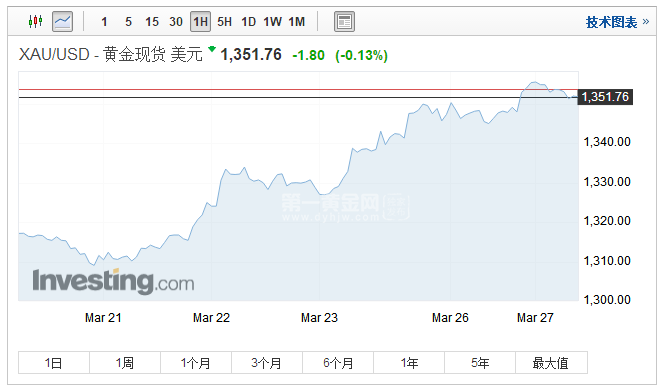Viewport: 661px width, 391px height.
Task: Open the 技术图表 link
Action: coord(617,22)
